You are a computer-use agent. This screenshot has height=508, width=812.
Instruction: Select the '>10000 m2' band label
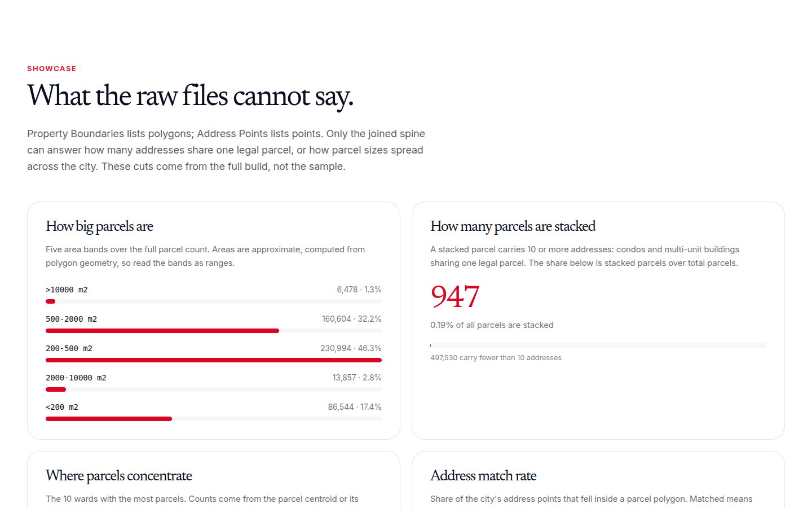67,290
